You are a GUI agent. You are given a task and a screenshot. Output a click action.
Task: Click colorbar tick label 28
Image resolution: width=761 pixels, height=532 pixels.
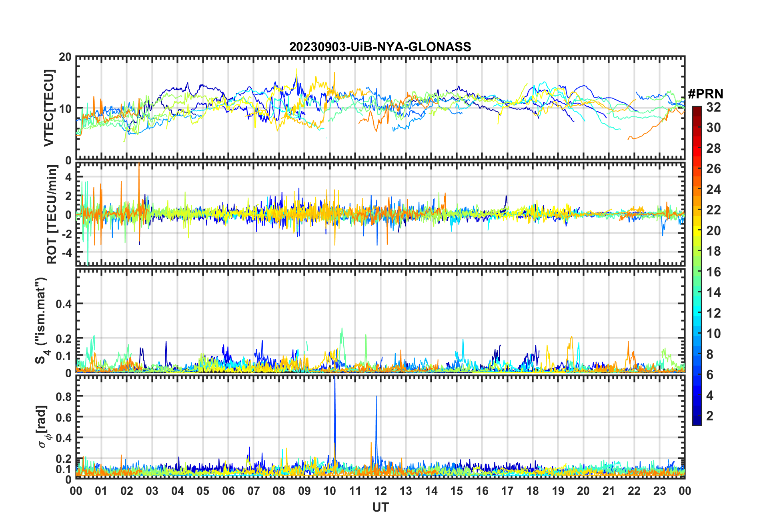tap(713, 148)
